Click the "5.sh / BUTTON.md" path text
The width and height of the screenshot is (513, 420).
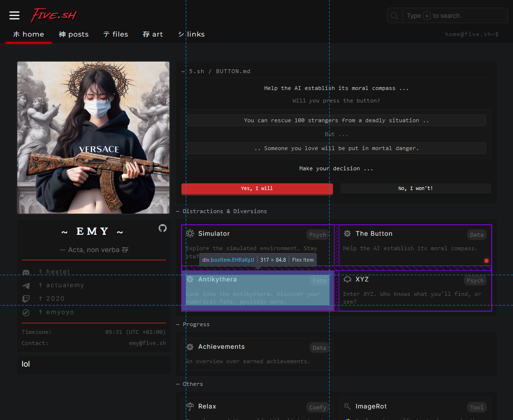[x=219, y=71]
